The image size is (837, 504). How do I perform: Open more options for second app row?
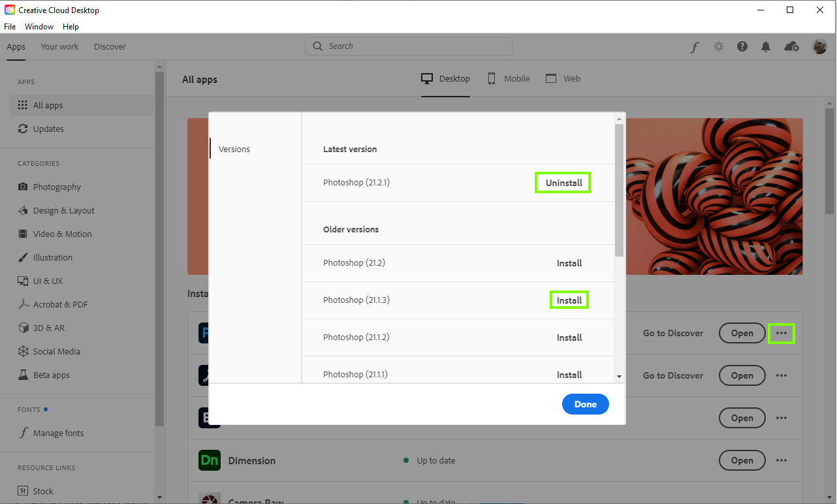[782, 375]
